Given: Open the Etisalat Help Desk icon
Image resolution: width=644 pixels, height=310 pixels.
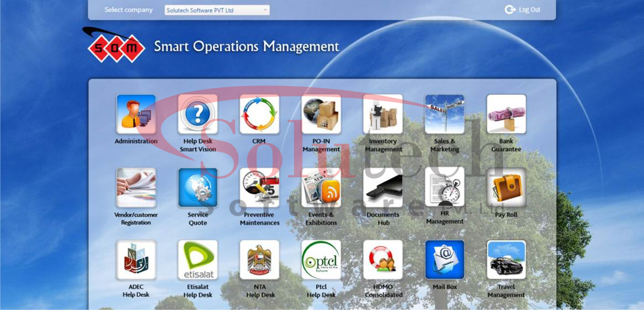Looking at the screenshot, I should coord(197,260).
